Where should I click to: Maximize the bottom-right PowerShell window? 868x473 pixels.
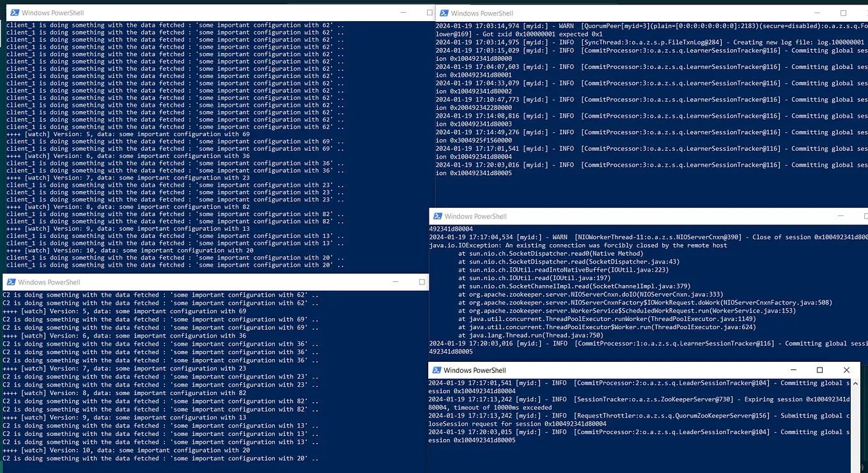tap(819, 370)
